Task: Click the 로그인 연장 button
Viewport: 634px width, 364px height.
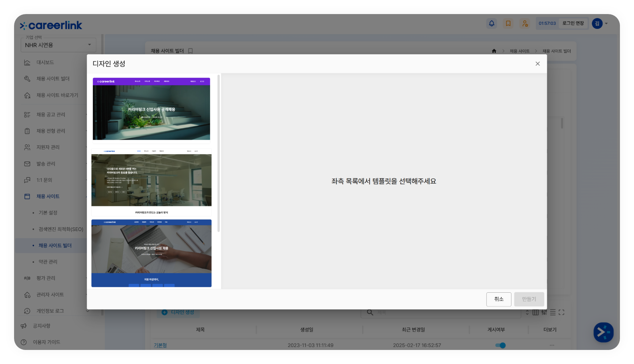Action: click(573, 23)
